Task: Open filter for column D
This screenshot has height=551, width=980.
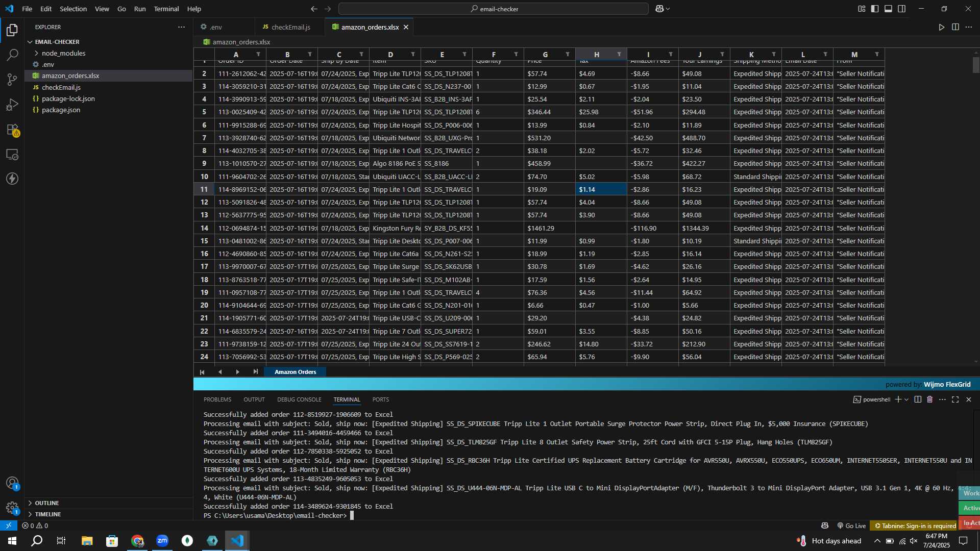Action: (x=413, y=55)
